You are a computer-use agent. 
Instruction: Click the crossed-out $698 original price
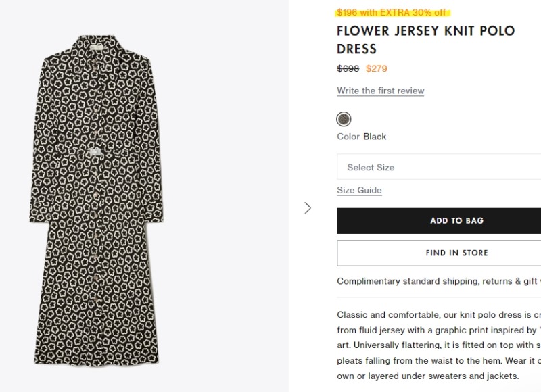[348, 69]
